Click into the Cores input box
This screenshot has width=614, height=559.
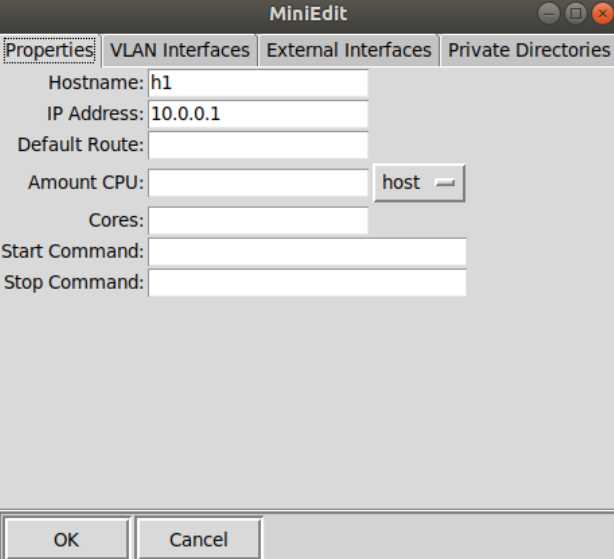(x=258, y=220)
